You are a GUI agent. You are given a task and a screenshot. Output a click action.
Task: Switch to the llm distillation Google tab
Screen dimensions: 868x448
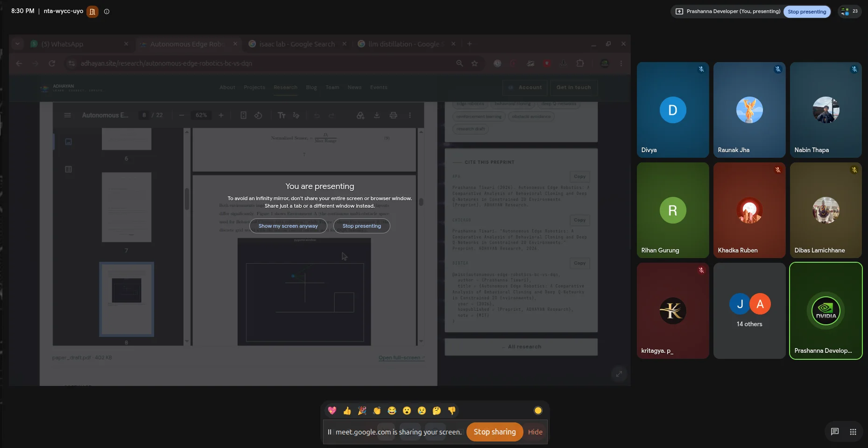tap(406, 44)
